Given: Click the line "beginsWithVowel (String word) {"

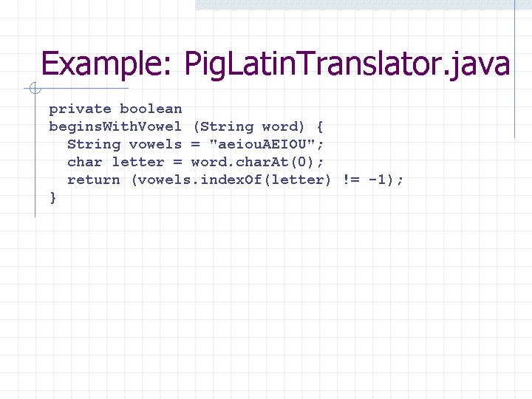Looking at the screenshot, I should point(186,127).
